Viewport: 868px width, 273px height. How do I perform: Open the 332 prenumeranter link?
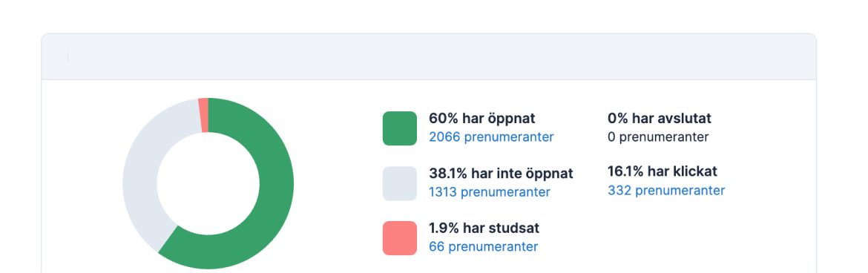point(666,191)
